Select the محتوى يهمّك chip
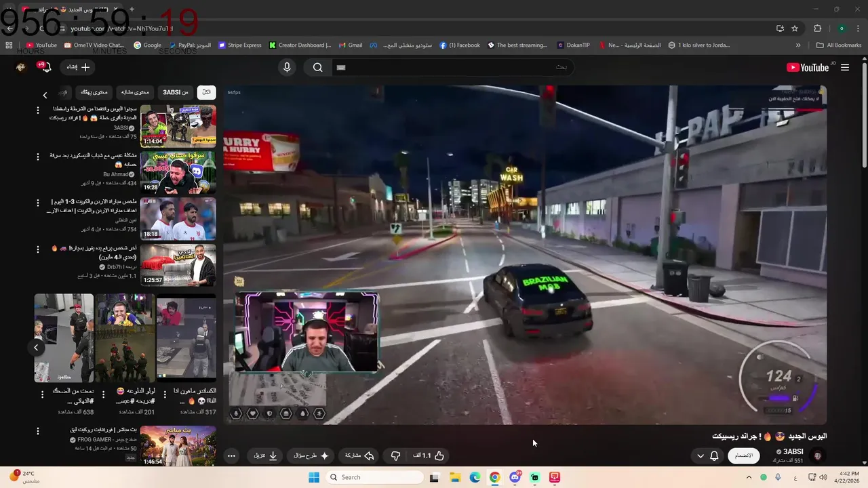Screen dimensions: 868x488 click(x=94, y=92)
